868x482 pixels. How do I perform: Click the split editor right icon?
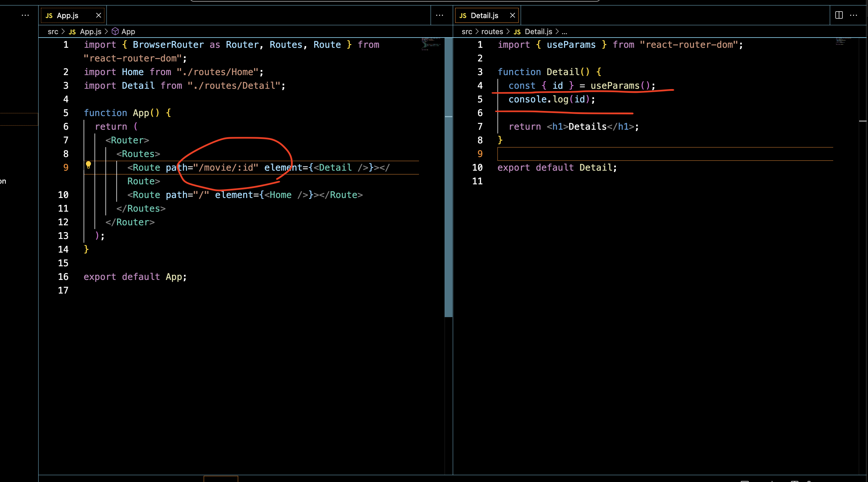(839, 15)
